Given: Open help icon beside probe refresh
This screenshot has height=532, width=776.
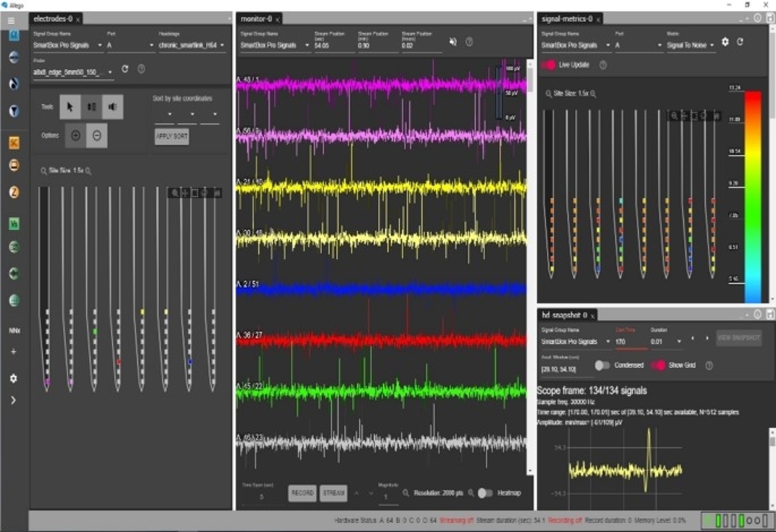Looking at the screenshot, I should point(141,70).
